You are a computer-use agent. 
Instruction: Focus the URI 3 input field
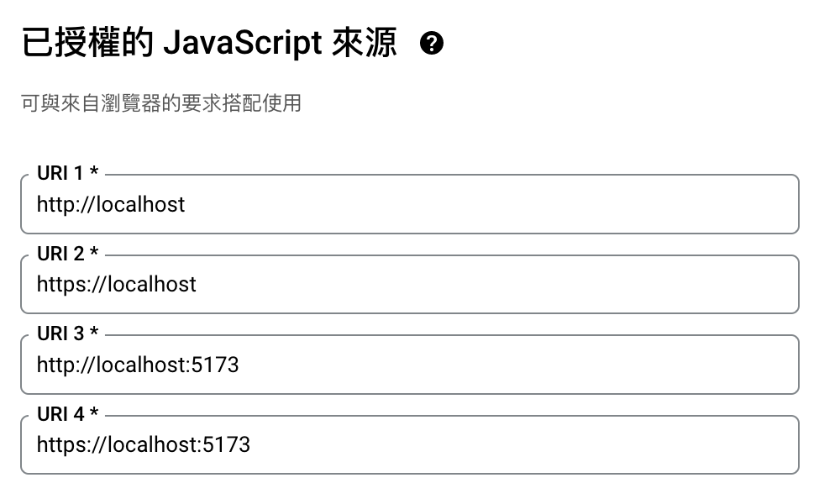pos(504,365)
